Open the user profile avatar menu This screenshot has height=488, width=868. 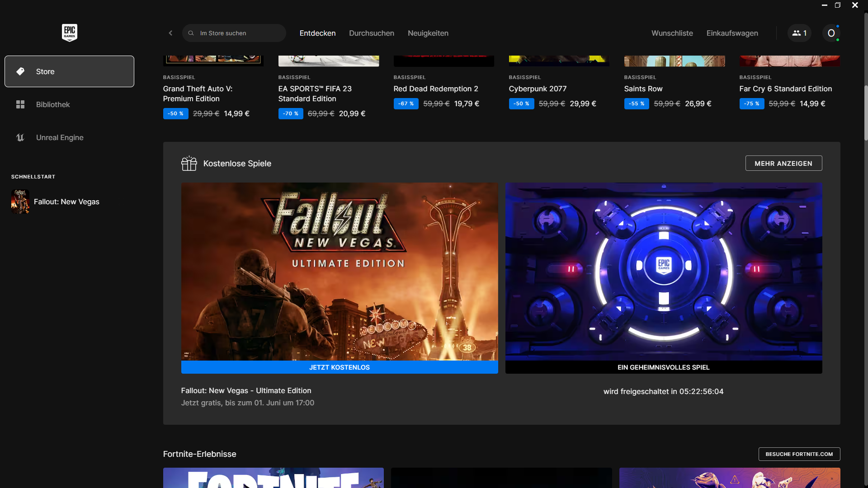pyautogui.click(x=831, y=33)
